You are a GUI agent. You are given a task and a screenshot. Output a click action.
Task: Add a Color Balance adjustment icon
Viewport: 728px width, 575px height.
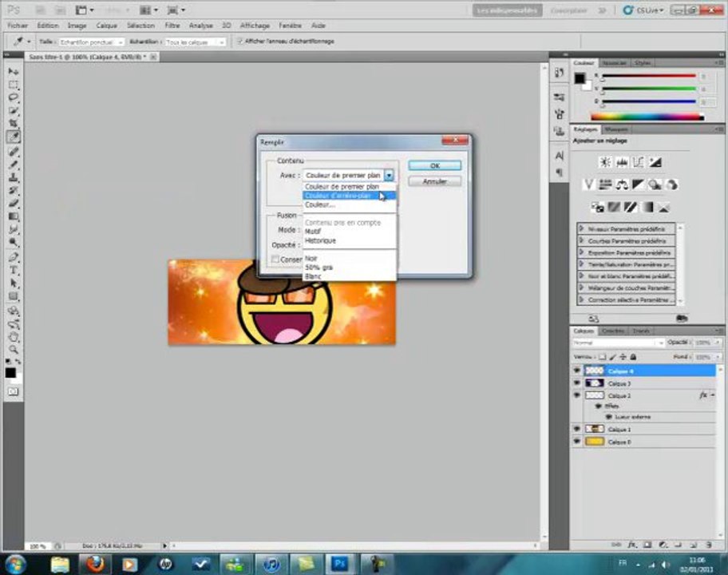[x=622, y=184]
